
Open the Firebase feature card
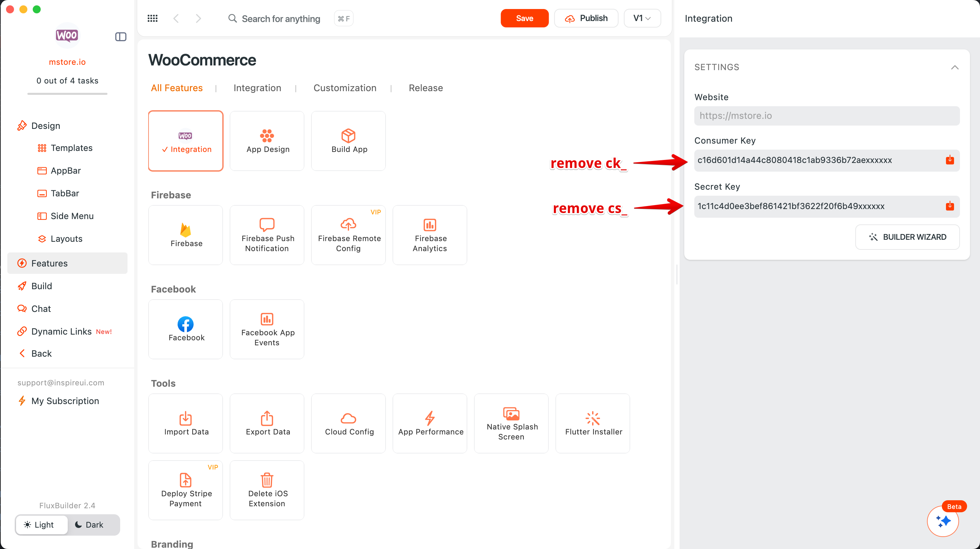pyautogui.click(x=186, y=235)
